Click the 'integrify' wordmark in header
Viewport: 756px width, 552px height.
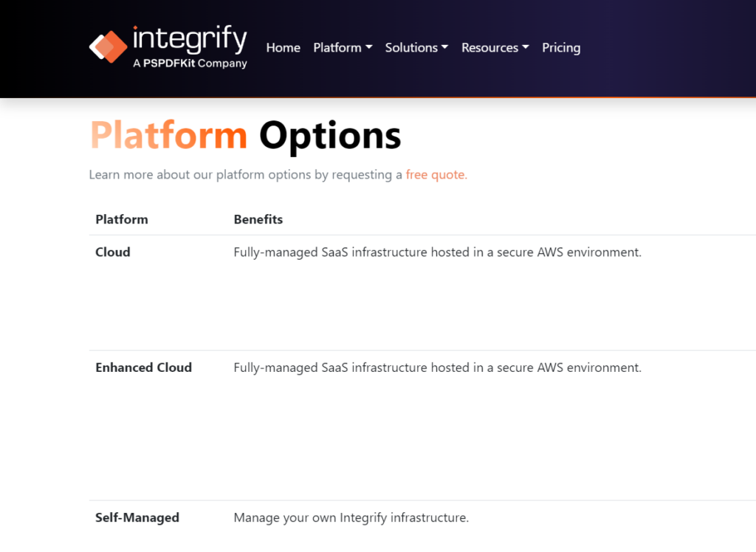point(190,38)
